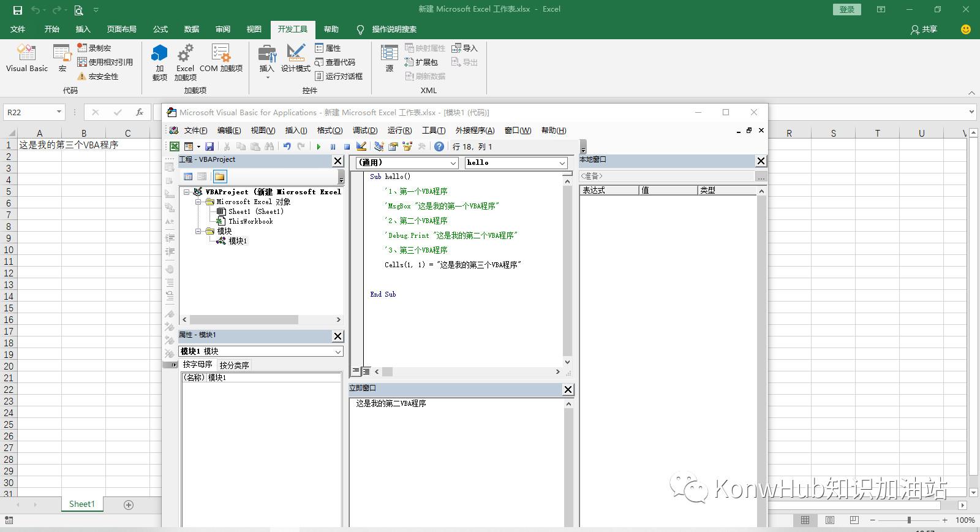Image resolution: width=980 pixels, height=532 pixels.
Task: Switch to the 视图 ribbon tab
Action: tap(254, 29)
